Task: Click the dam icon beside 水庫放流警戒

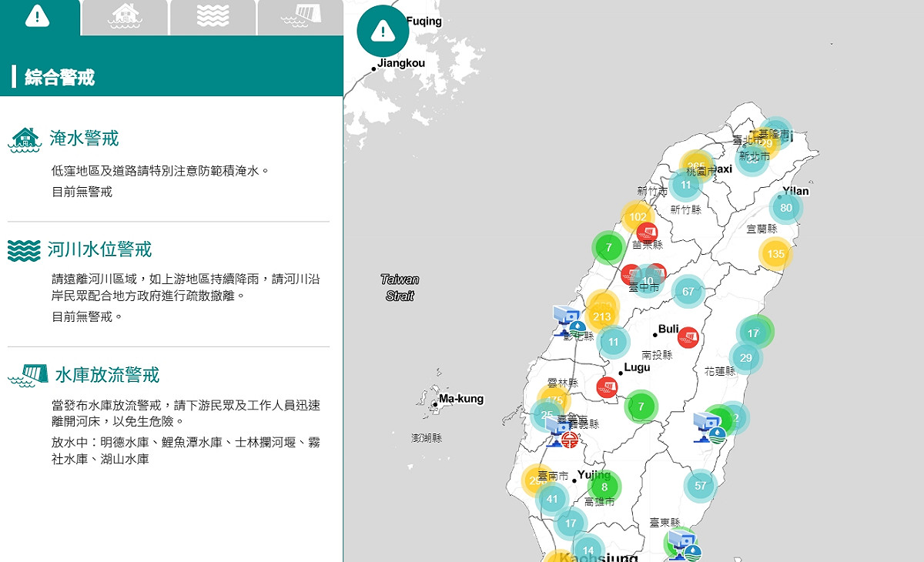Action: tap(28, 376)
